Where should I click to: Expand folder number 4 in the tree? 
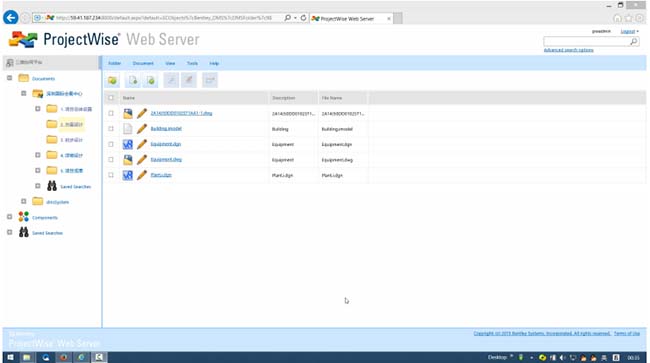point(38,155)
